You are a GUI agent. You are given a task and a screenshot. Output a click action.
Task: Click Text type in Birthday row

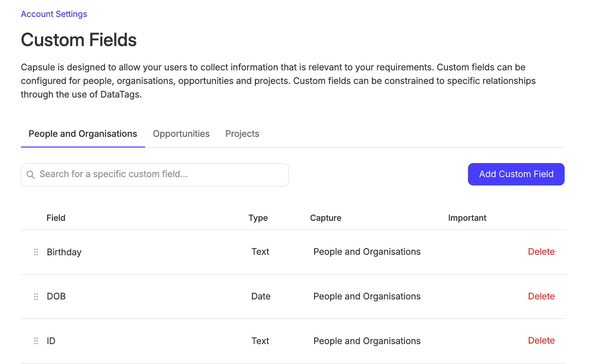tap(260, 252)
